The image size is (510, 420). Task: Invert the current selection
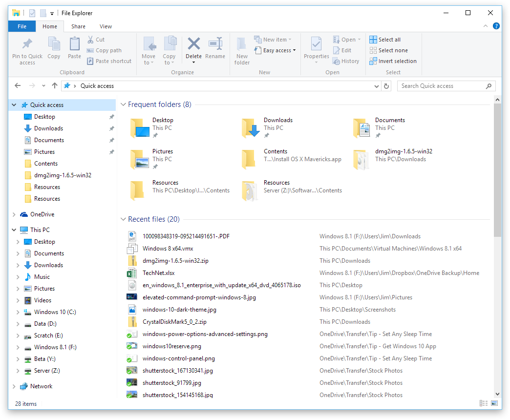click(x=393, y=61)
